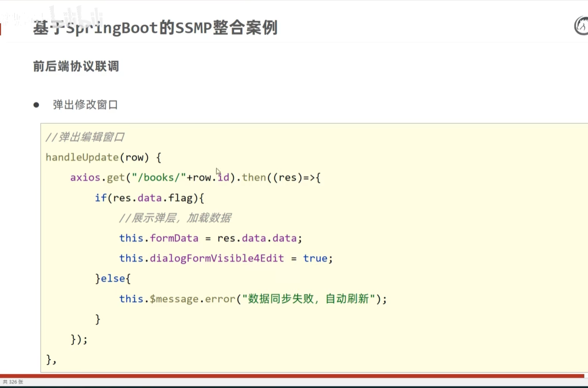Click the "this.formData = res.data.data;" line
The width and height of the screenshot is (588, 388).
click(211, 238)
